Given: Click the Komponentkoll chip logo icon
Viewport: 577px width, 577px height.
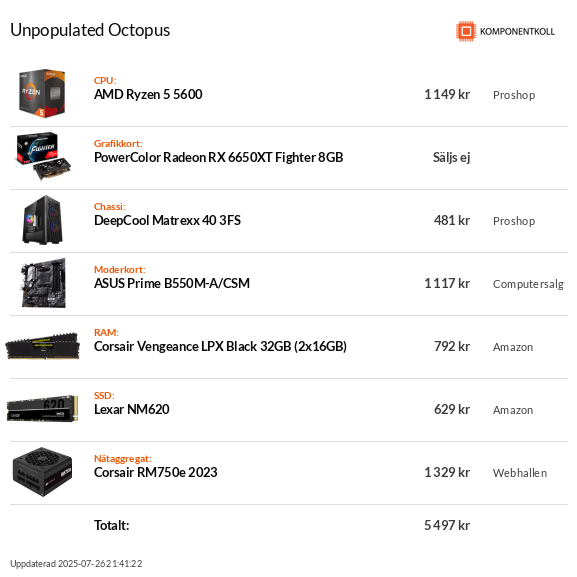Looking at the screenshot, I should coord(466,31).
